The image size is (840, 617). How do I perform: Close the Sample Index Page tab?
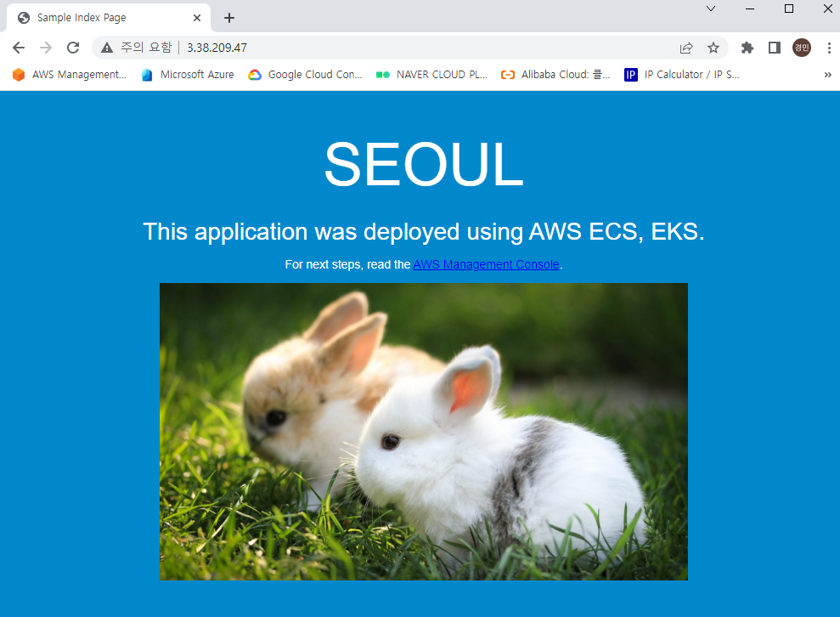[196, 18]
